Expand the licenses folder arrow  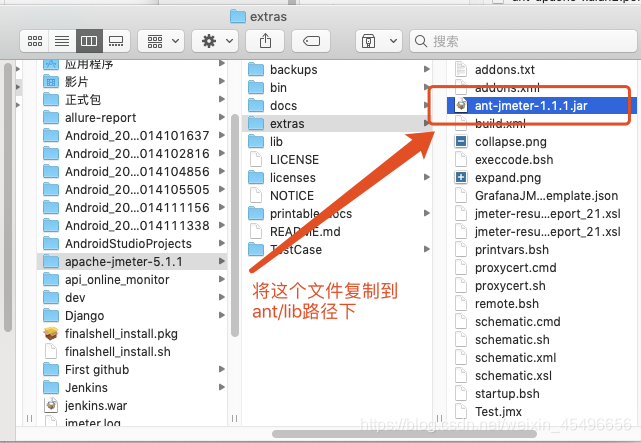[x=426, y=177]
